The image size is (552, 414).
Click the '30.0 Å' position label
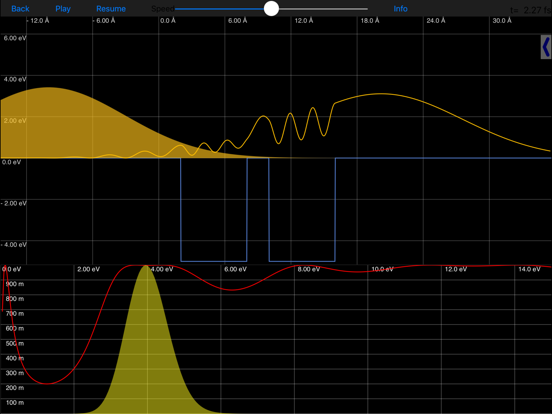click(502, 21)
